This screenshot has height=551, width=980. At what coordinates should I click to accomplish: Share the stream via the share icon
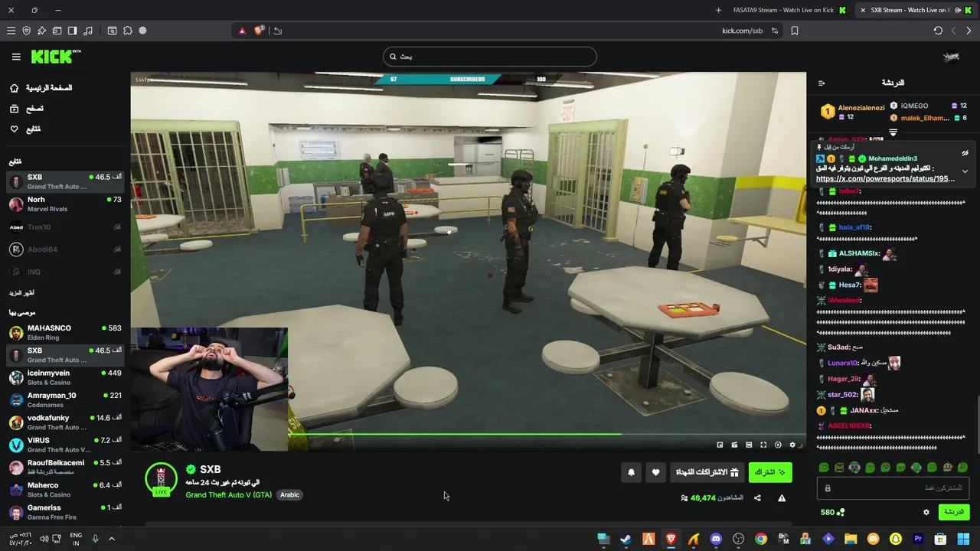pos(757,498)
